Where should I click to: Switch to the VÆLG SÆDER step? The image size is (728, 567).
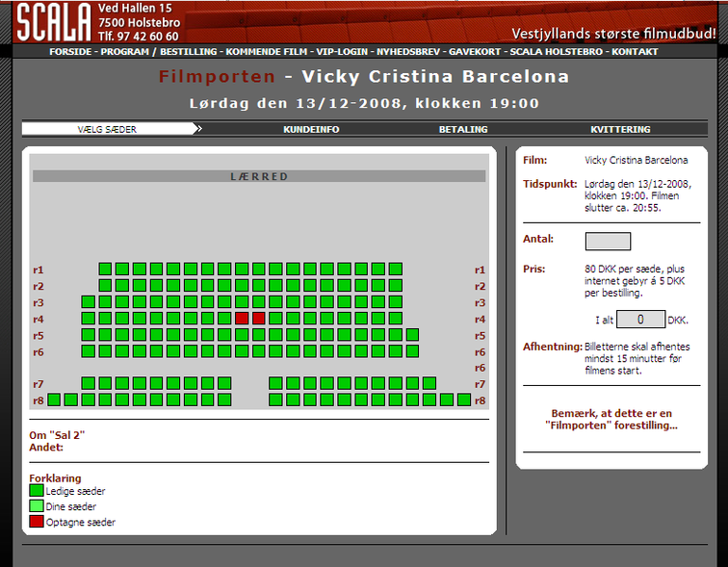(107, 129)
